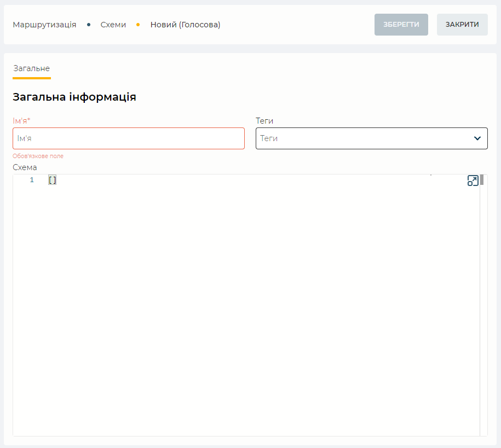Open the code editor fullscreen icon

[x=473, y=181]
